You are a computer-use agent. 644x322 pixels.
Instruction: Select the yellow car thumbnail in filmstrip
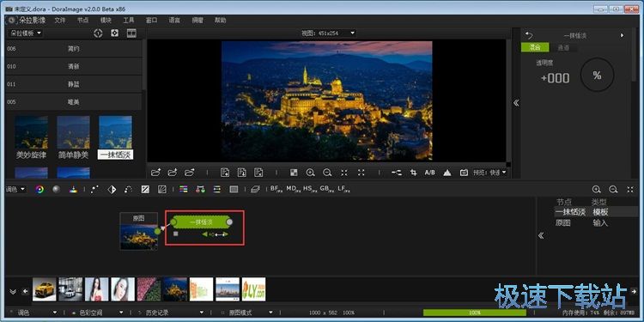pos(45,289)
